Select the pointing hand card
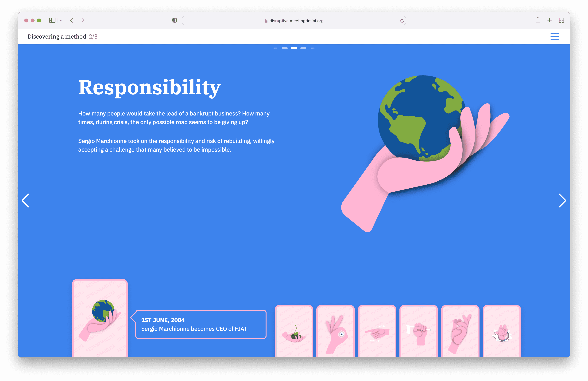This screenshot has height=381, width=588. [x=377, y=331]
